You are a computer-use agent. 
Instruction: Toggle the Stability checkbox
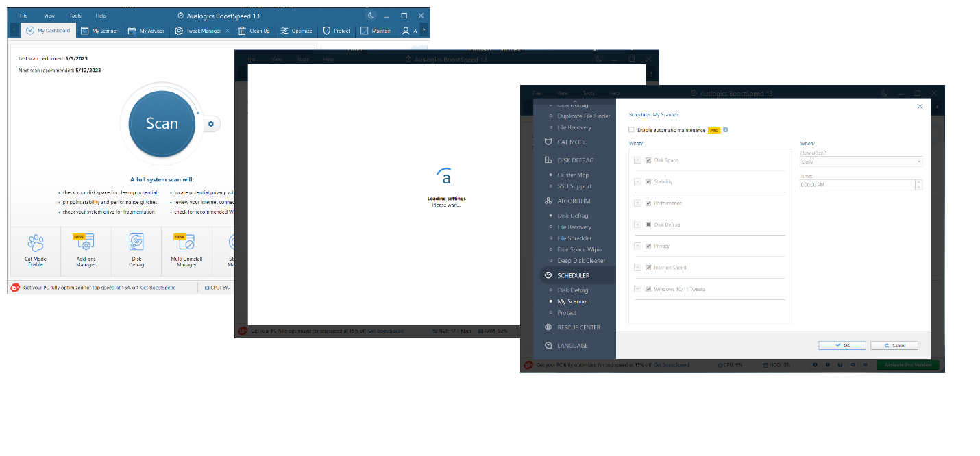coord(648,181)
